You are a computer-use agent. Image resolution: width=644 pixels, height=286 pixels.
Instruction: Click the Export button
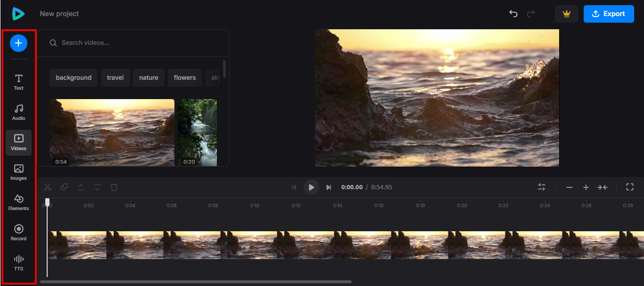[609, 14]
